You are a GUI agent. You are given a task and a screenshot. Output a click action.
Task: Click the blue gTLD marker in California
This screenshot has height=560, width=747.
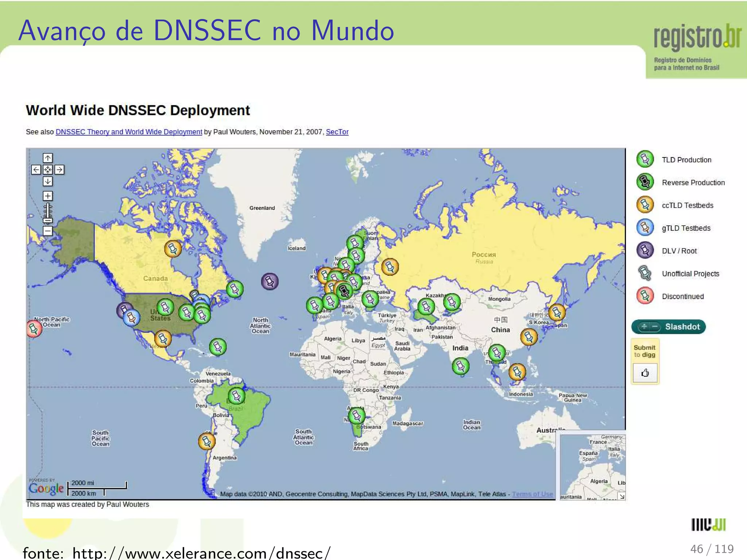tap(131, 318)
